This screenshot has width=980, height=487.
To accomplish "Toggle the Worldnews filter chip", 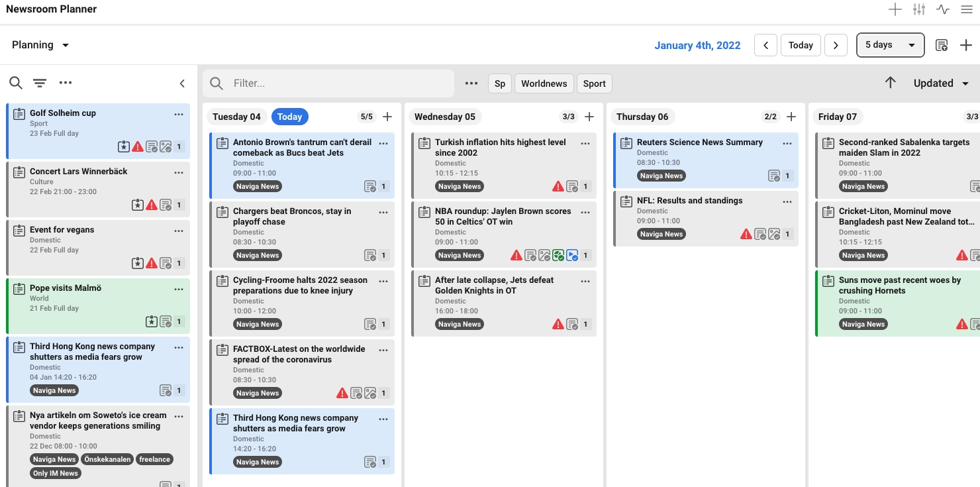I will [544, 83].
